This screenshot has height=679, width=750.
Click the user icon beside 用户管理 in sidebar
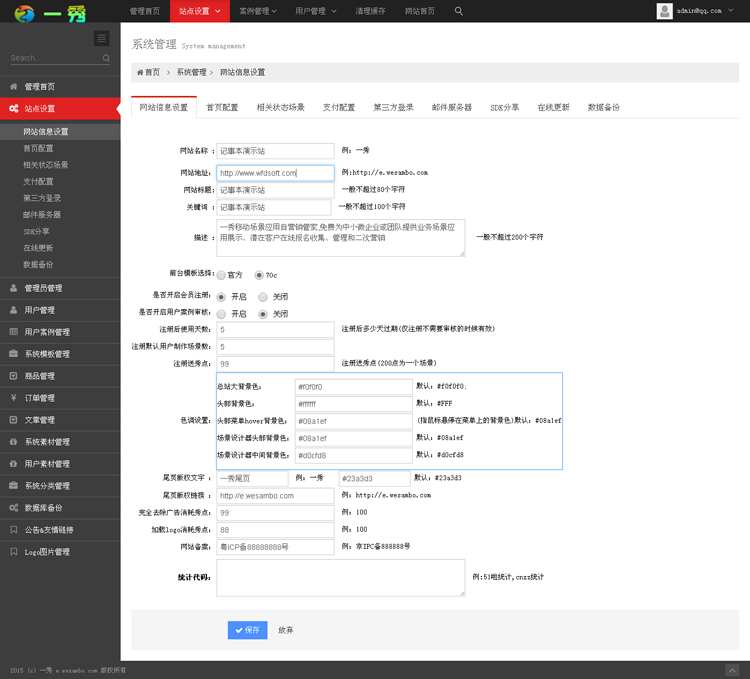point(13,310)
